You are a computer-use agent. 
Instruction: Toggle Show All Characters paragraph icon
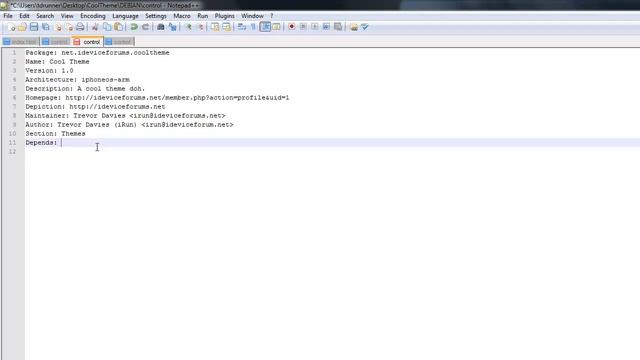[253, 27]
